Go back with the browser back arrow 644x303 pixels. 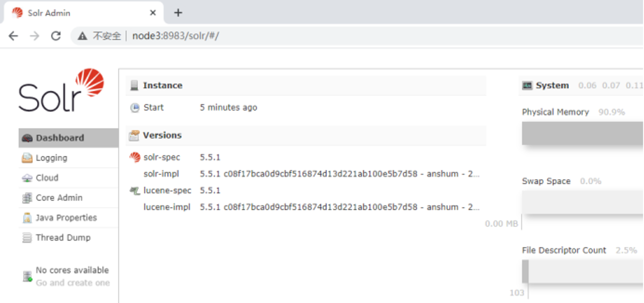click(x=13, y=36)
